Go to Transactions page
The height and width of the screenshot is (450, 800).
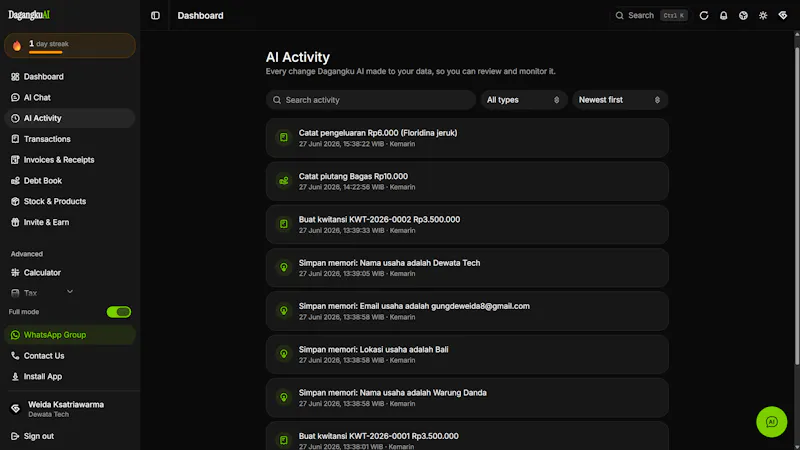pyautogui.click(x=69, y=139)
